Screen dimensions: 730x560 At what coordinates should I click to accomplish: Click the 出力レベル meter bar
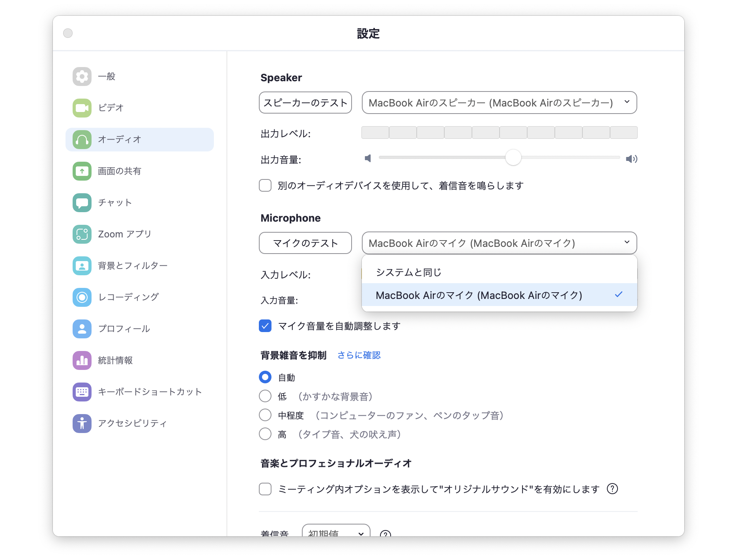[x=499, y=133]
